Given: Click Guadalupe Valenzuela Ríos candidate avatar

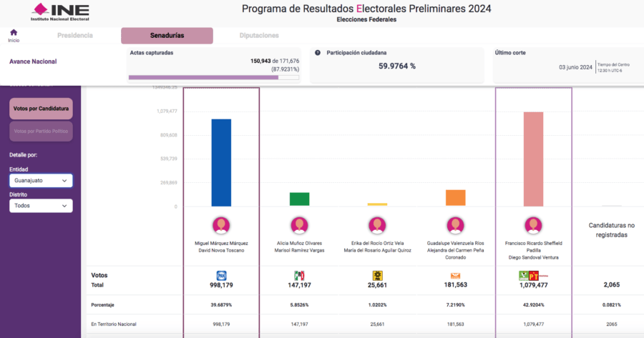Looking at the screenshot, I should [455, 226].
